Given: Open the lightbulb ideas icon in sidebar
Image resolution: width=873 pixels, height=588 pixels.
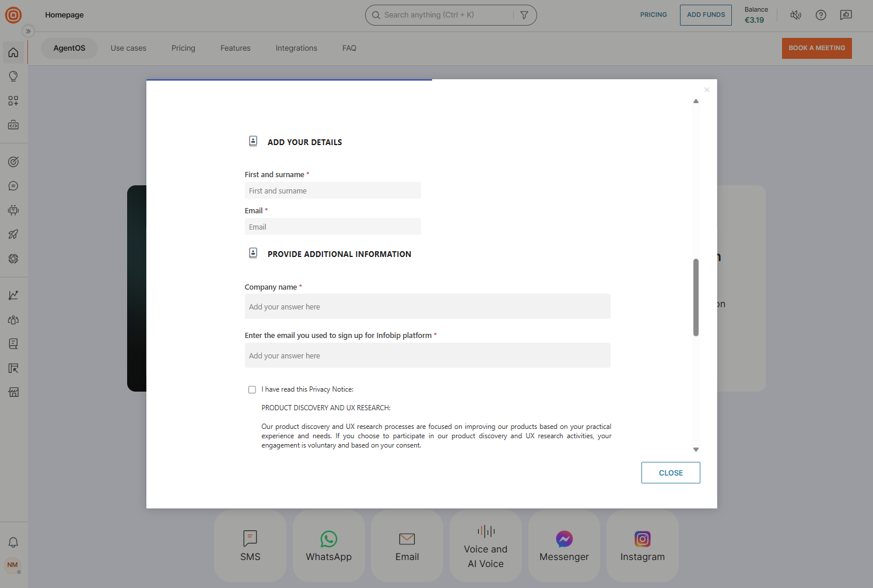Looking at the screenshot, I should point(13,76).
